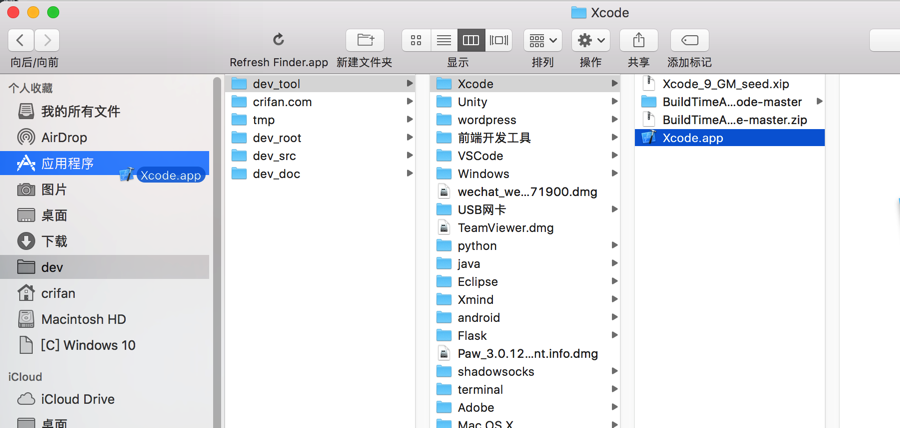Select the Eclipse folder
Viewport: 900px width, 428px height.
(x=525, y=282)
